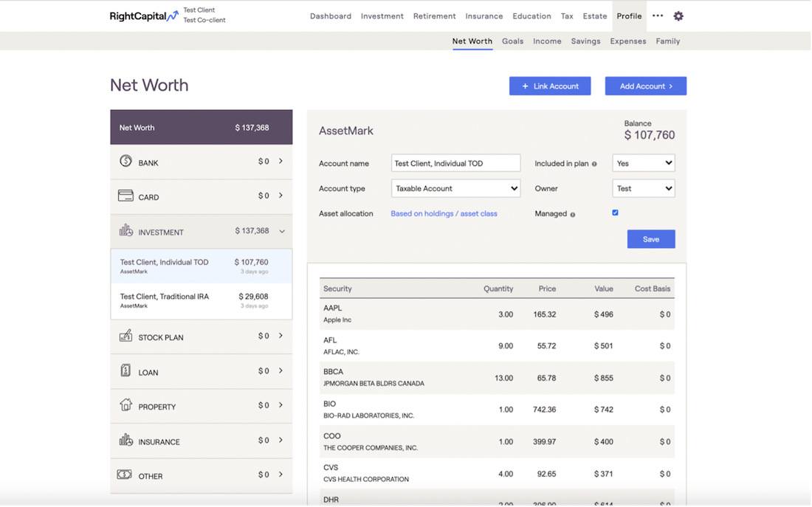812x507 pixels.
Task: Open the Account type dropdown
Action: click(455, 188)
